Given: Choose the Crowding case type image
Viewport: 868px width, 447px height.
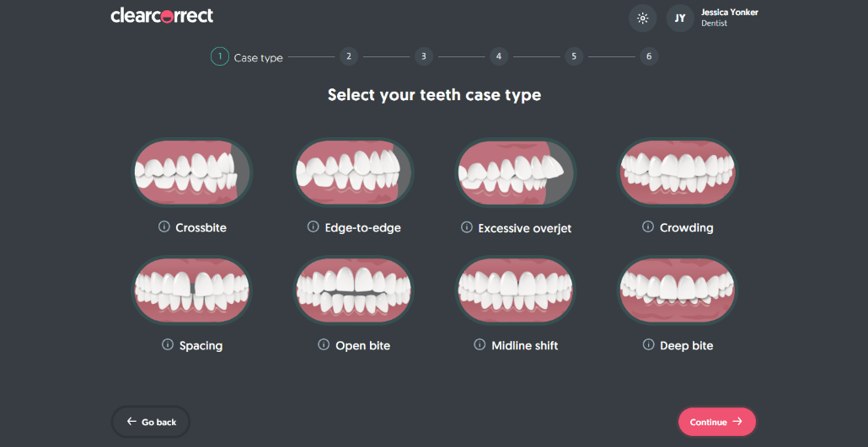Looking at the screenshot, I should pos(678,173).
